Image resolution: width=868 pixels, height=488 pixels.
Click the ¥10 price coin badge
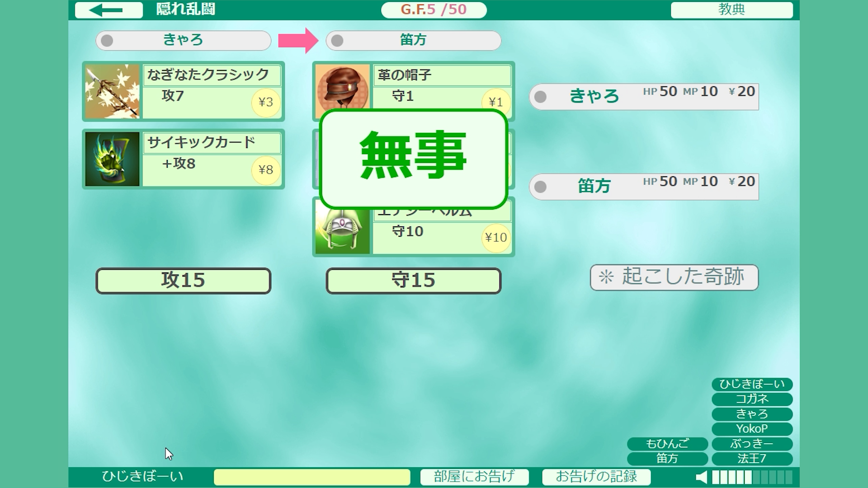496,238
